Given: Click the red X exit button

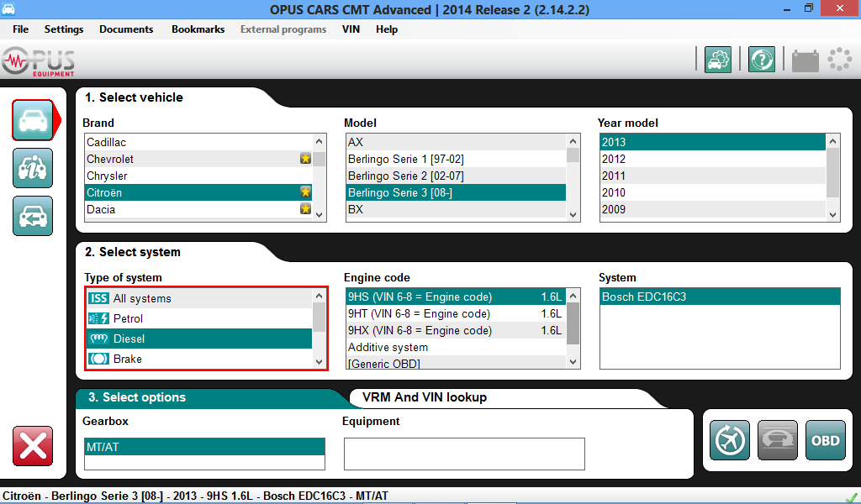Looking at the screenshot, I should [33, 446].
